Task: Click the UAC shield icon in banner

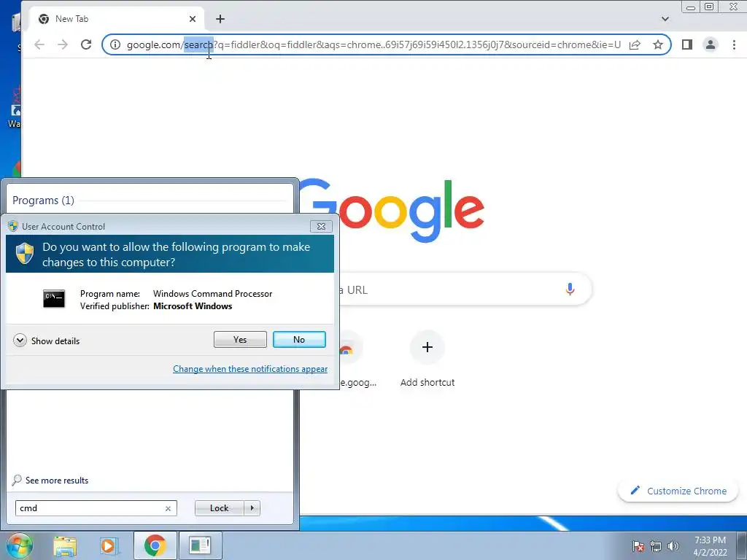Action: pos(25,253)
